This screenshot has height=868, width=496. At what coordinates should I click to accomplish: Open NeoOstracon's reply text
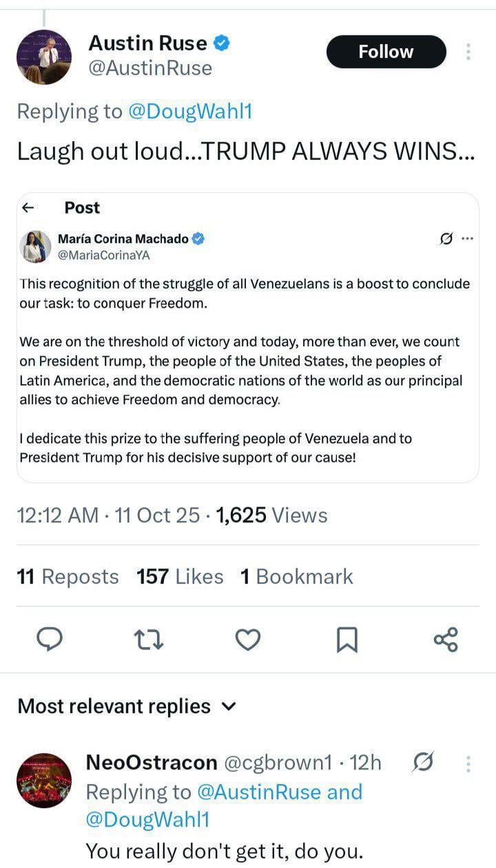coord(224,851)
